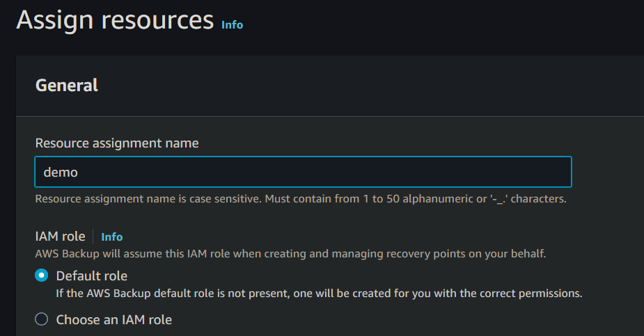Image resolution: width=644 pixels, height=336 pixels.
Task: Click the General section heading
Action: coord(67,86)
